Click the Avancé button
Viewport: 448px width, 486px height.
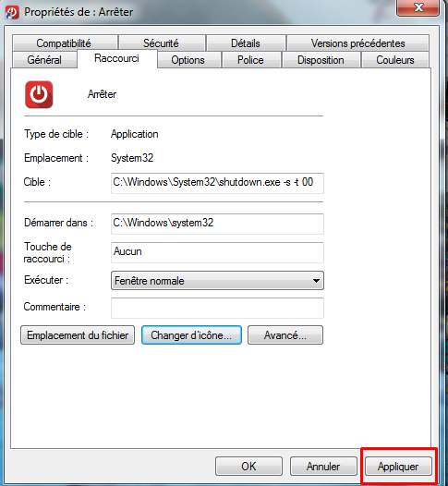[x=285, y=335]
